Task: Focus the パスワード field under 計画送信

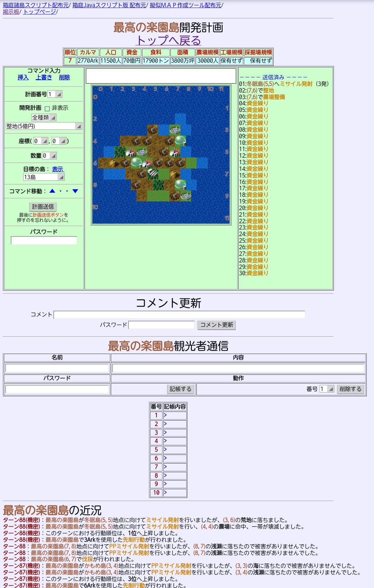Action: coord(44,240)
